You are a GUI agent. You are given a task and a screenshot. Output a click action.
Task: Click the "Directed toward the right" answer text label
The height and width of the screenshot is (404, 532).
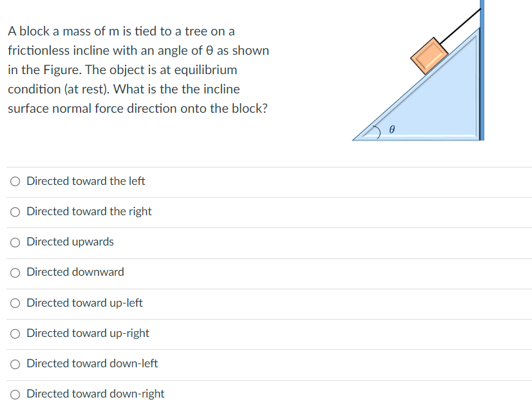click(x=89, y=211)
